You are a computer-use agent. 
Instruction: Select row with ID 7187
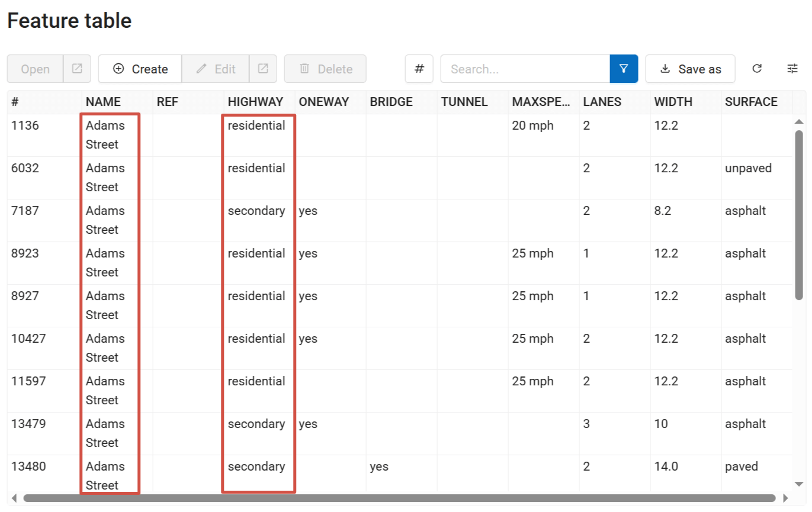[25, 211]
